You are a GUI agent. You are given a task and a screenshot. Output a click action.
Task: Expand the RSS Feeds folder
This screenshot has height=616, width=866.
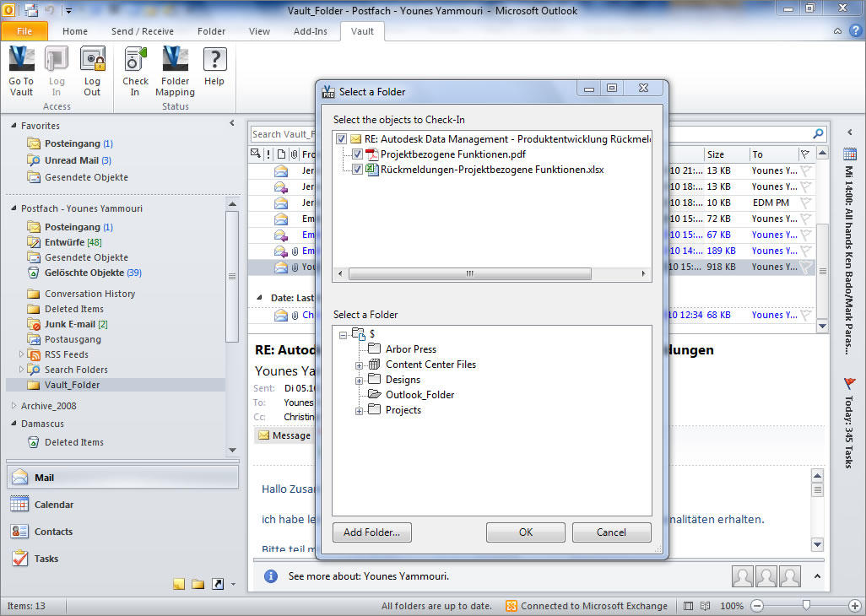(22, 354)
